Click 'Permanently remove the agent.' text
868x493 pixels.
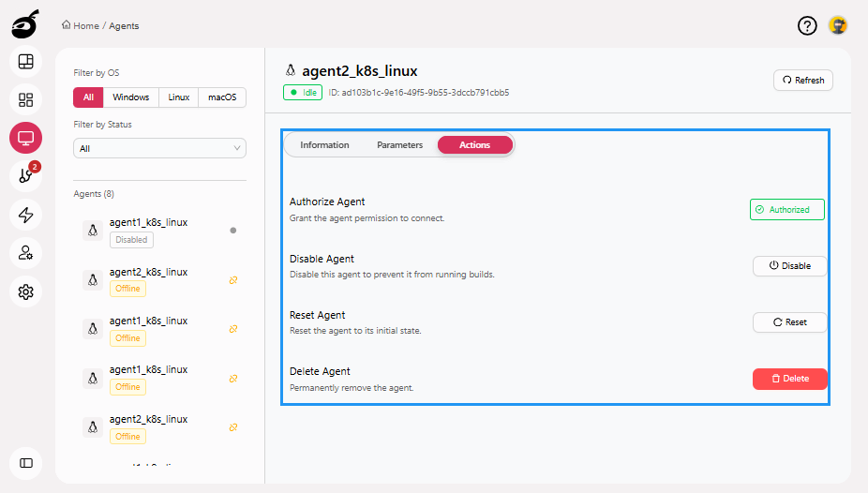(352, 388)
